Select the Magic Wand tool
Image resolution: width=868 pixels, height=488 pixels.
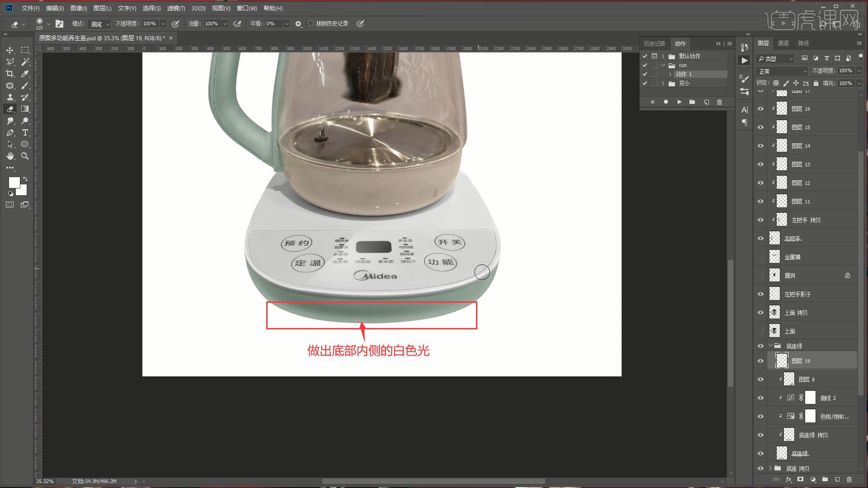coord(25,62)
